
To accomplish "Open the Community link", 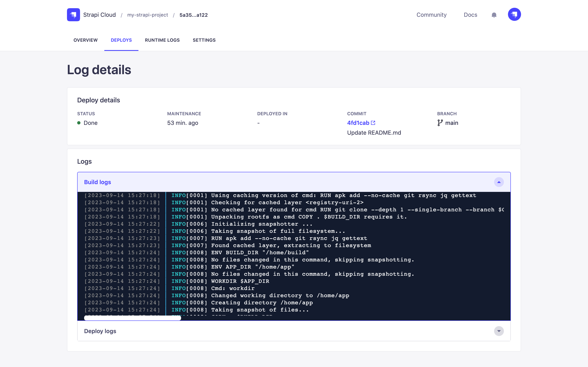I will tap(431, 15).
